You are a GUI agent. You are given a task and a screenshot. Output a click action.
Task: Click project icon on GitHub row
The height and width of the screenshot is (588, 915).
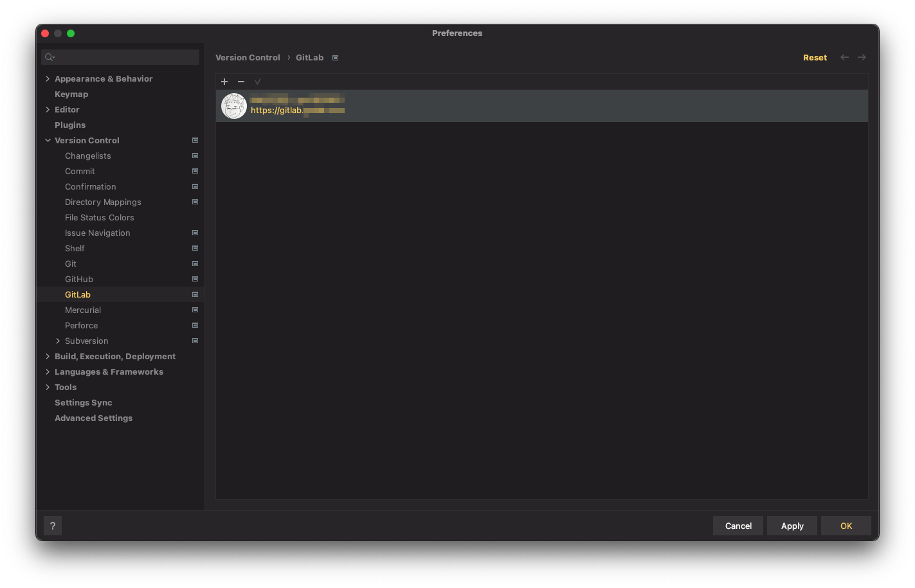[x=195, y=279]
